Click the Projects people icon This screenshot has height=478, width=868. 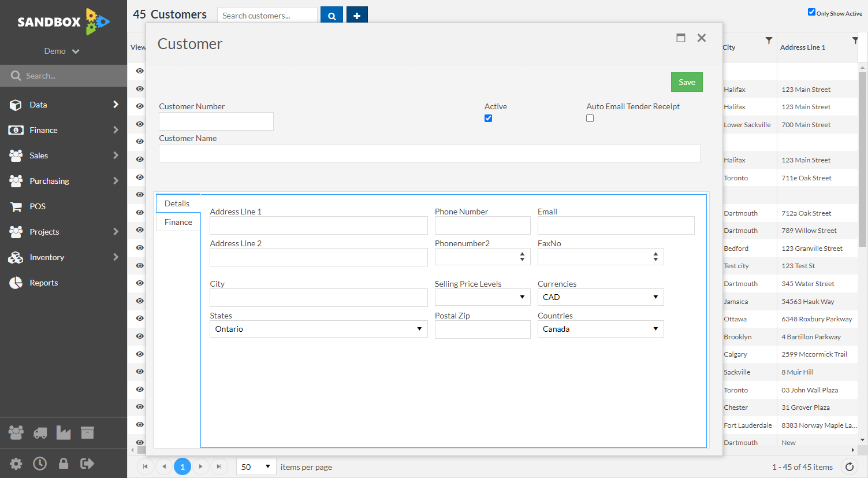click(16, 232)
